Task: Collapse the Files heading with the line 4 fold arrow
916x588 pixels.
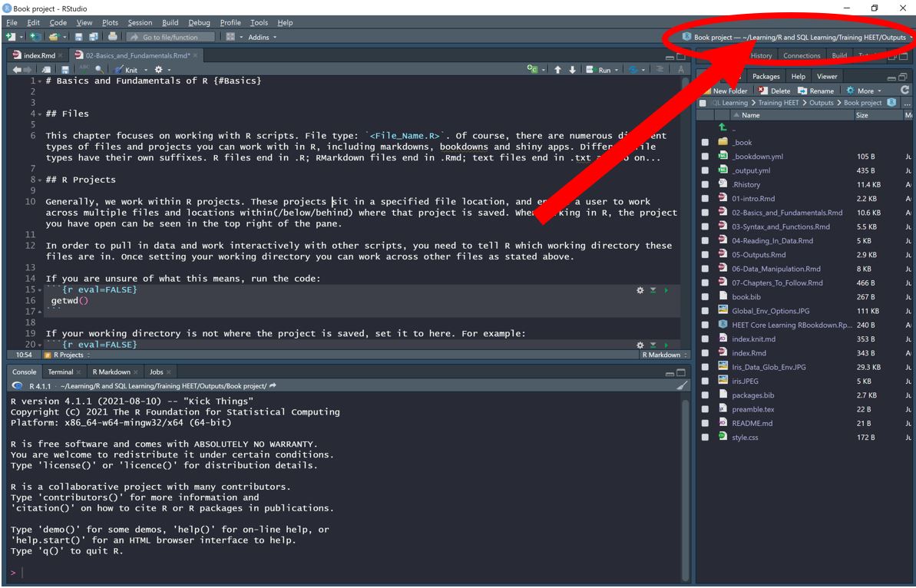Action: click(x=40, y=114)
